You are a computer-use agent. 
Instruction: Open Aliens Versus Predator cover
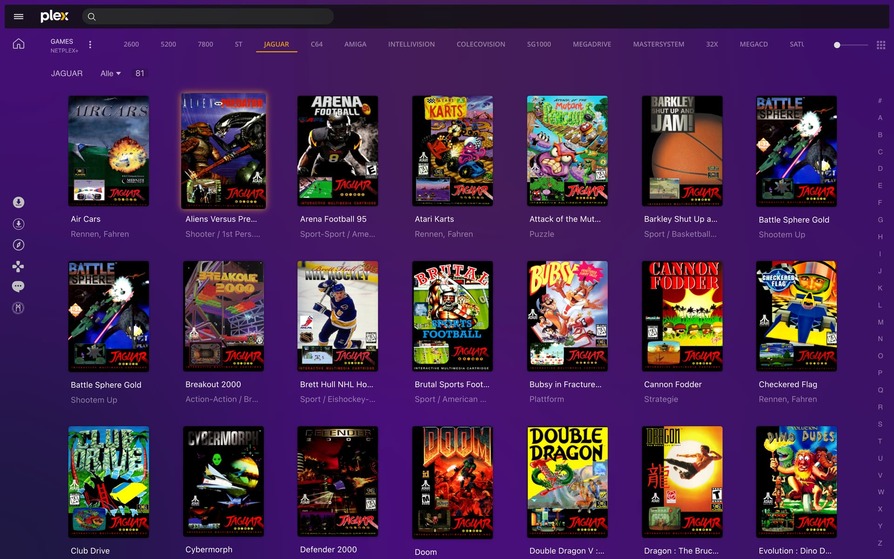(x=224, y=151)
